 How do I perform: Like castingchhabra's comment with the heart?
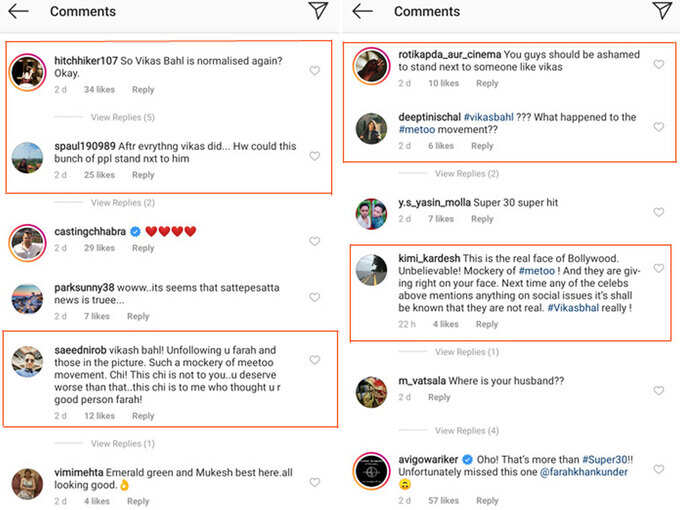[x=314, y=241]
